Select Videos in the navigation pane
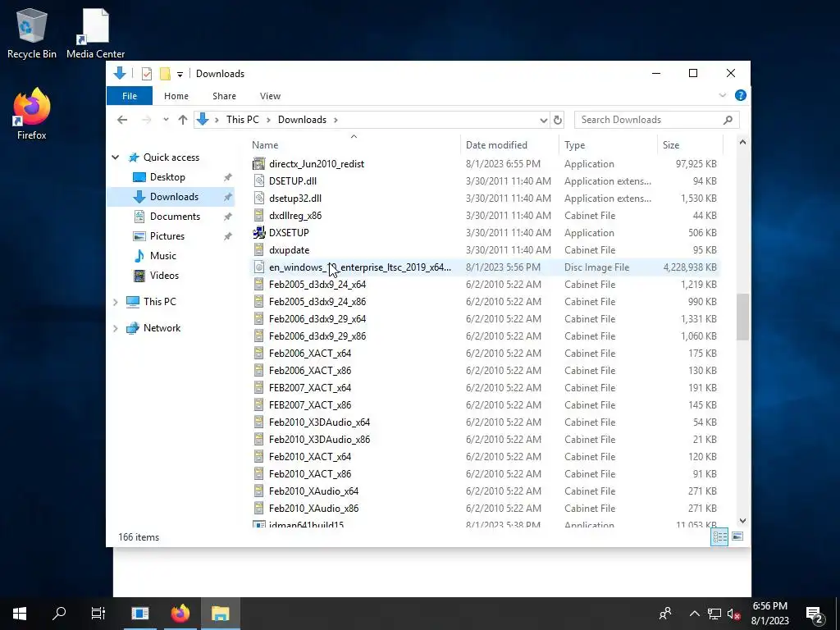Viewport: 840px width, 630px height. click(164, 276)
